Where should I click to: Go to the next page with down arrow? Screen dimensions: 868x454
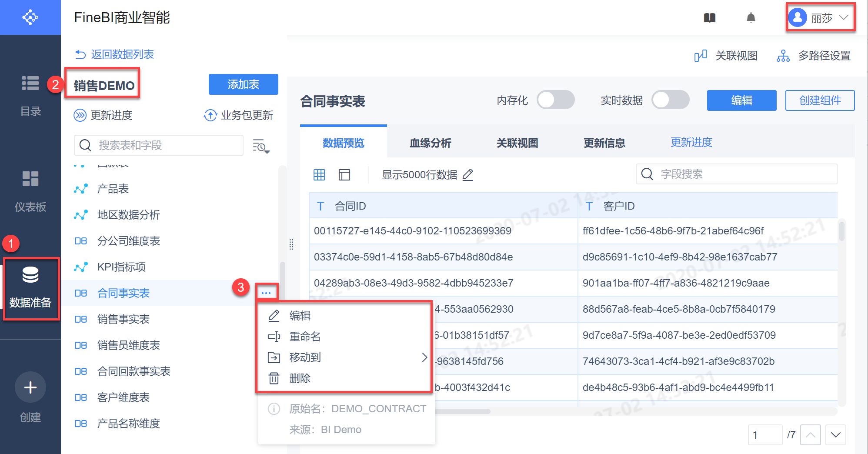click(x=836, y=435)
